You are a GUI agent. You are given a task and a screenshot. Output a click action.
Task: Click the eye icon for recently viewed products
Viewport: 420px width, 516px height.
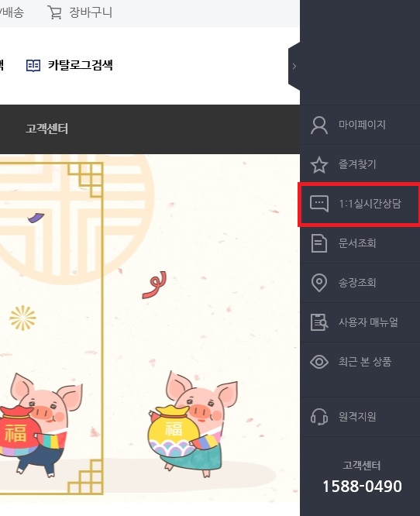[x=319, y=362]
